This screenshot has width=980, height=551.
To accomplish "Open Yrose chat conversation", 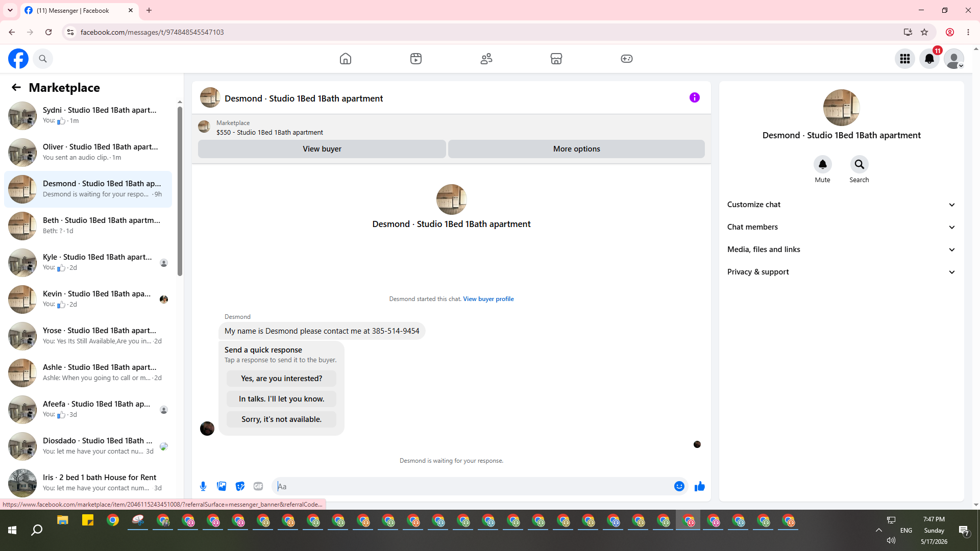I will click(x=88, y=336).
